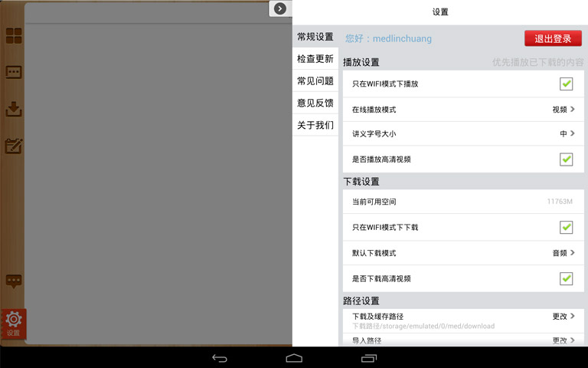Viewport: 588px width, 368px height.
Task: Expand 在线播放模式 视频 selector
Action: click(563, 110)
